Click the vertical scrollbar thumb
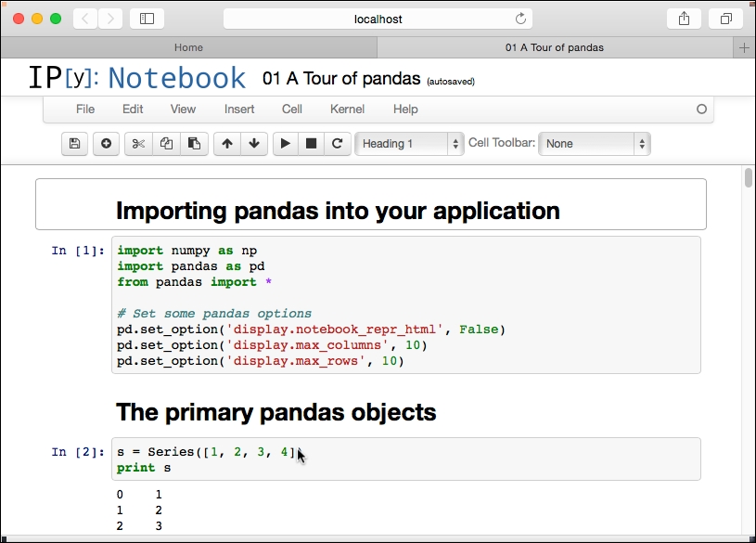This screenshot has width=756, height=543. (749, 177)
